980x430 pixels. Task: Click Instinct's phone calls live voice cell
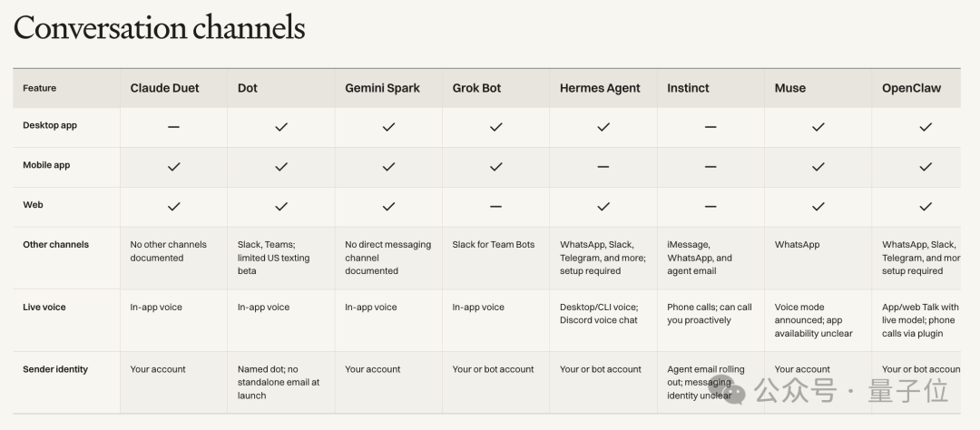click(710, 314)
